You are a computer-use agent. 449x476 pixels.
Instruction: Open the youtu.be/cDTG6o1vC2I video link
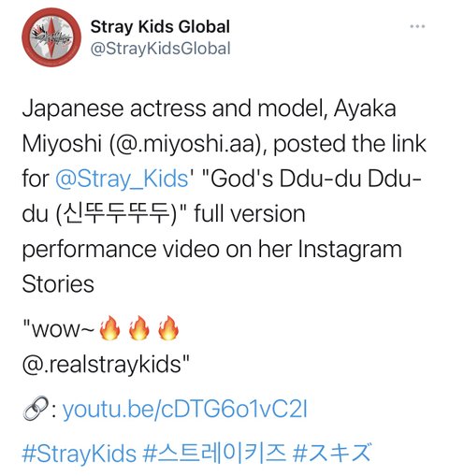coord(185,410)
